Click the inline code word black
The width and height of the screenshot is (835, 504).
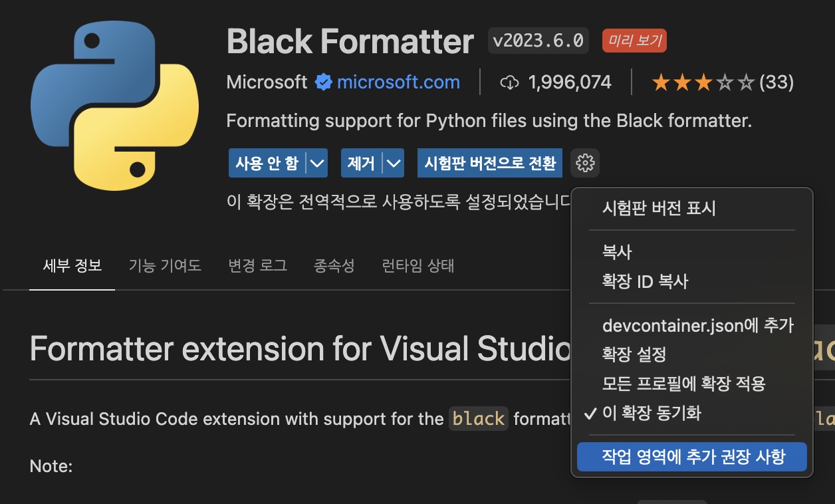click(479, 419)
